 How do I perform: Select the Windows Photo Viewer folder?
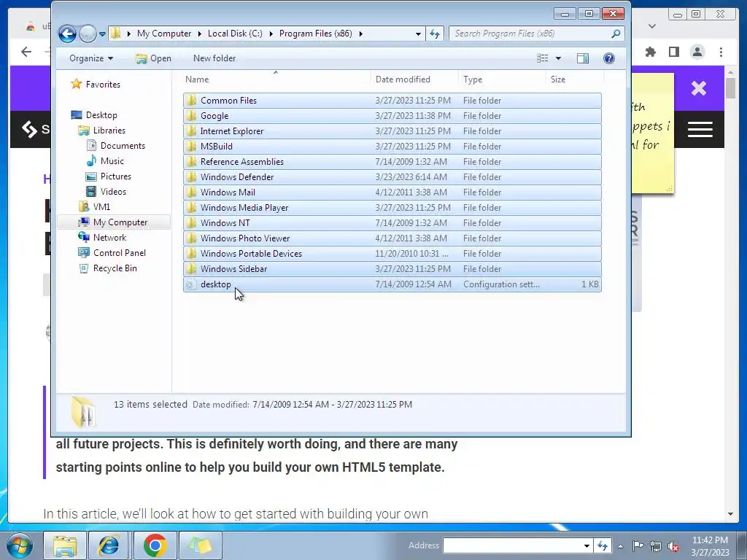pos(392,238)
